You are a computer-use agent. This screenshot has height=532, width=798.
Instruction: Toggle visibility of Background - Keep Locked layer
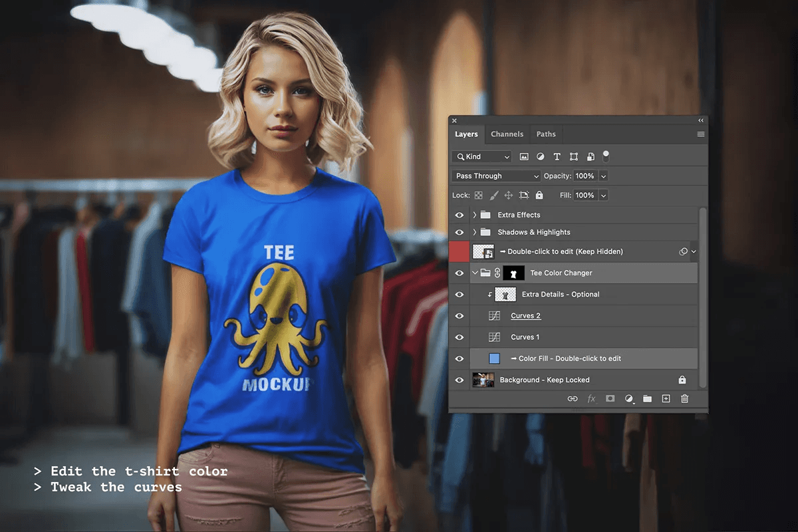point(459,380)
